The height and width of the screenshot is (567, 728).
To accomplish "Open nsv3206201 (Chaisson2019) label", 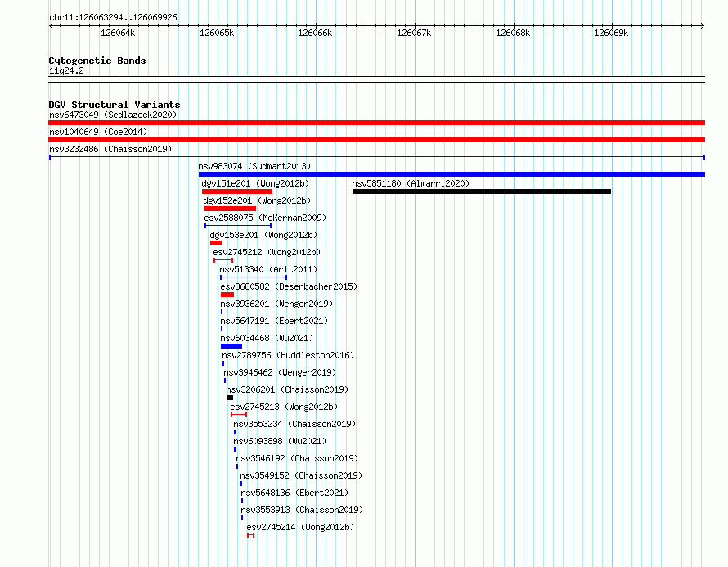I will [x=287, y=389].
